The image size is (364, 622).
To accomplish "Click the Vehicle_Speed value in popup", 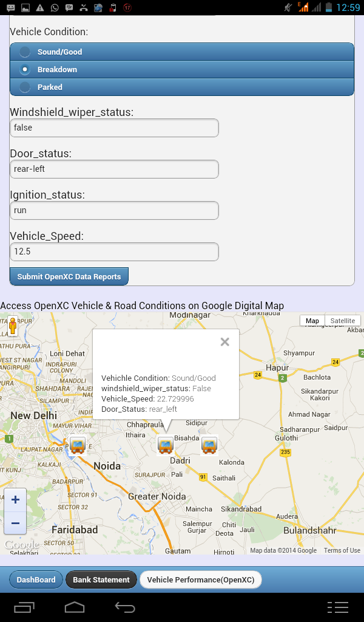I will [x=175, y=398].
